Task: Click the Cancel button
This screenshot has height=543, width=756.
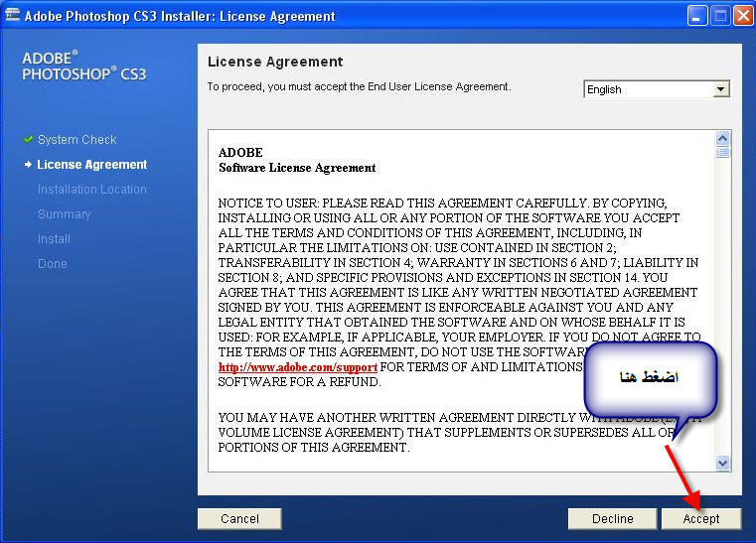Action: [239, 519]
